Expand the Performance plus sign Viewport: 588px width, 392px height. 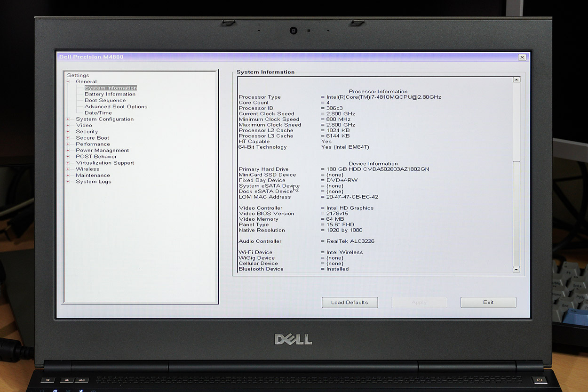pos(68,144)
